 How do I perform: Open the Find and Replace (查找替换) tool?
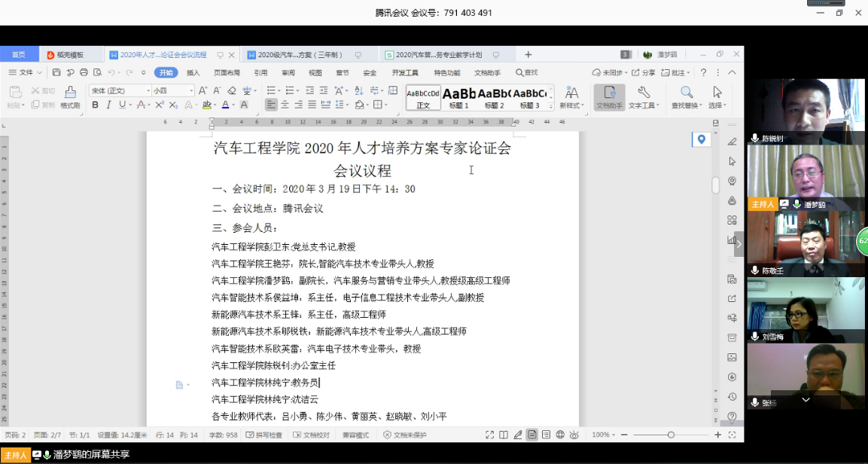[x=686, y=96]
